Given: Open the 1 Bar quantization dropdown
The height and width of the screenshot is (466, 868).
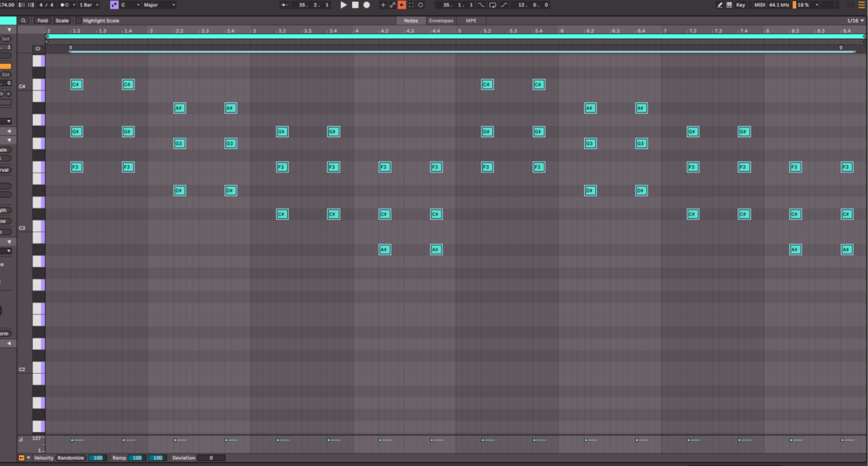Looking at the screenshot, I should click(x=89, y=5).
